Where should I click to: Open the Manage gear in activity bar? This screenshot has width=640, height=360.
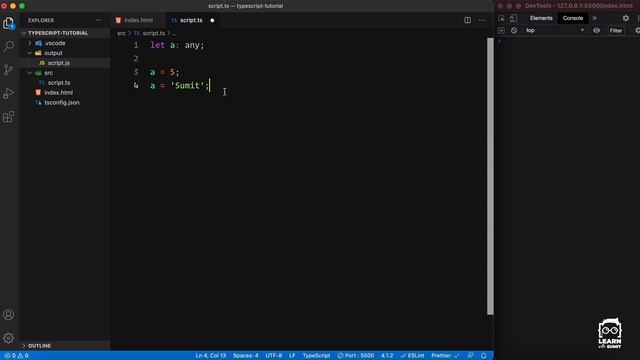[x=9, y=338]
